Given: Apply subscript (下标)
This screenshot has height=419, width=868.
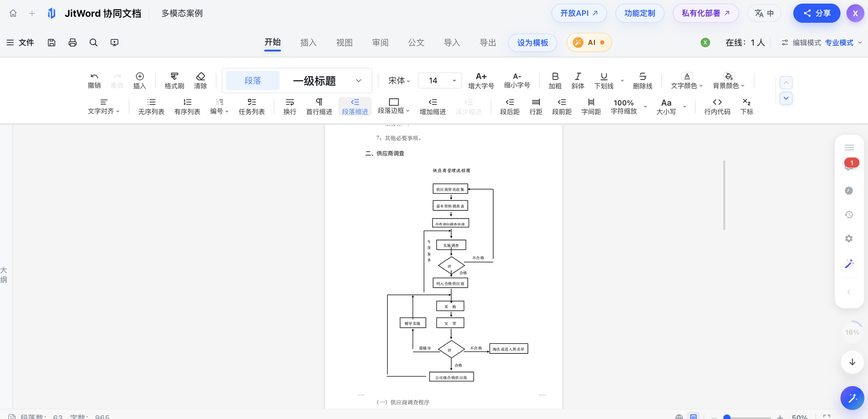Looking at the screenshot, I should coord(747,106).
